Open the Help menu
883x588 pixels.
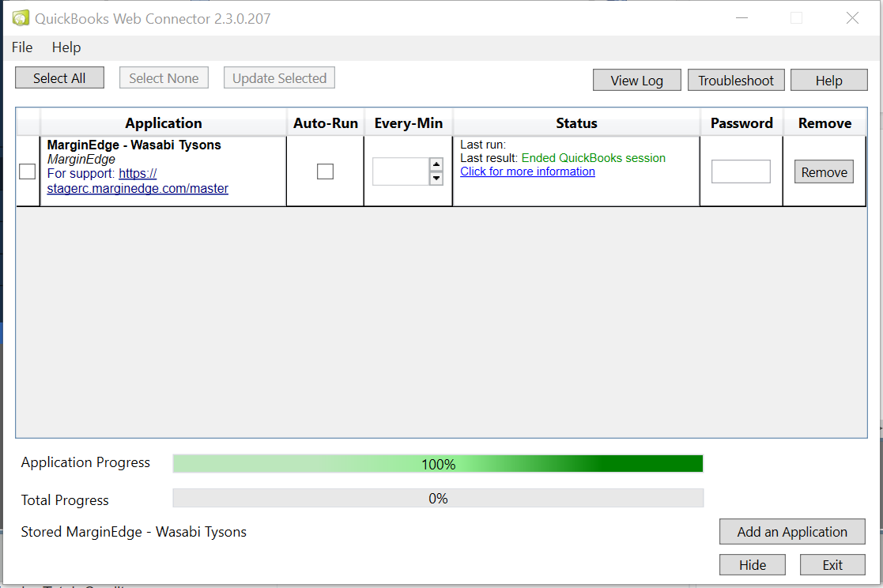coord(66,47)
